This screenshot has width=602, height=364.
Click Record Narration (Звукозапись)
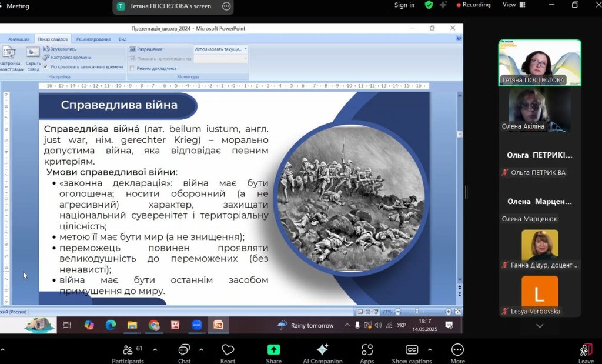[60, 49]
